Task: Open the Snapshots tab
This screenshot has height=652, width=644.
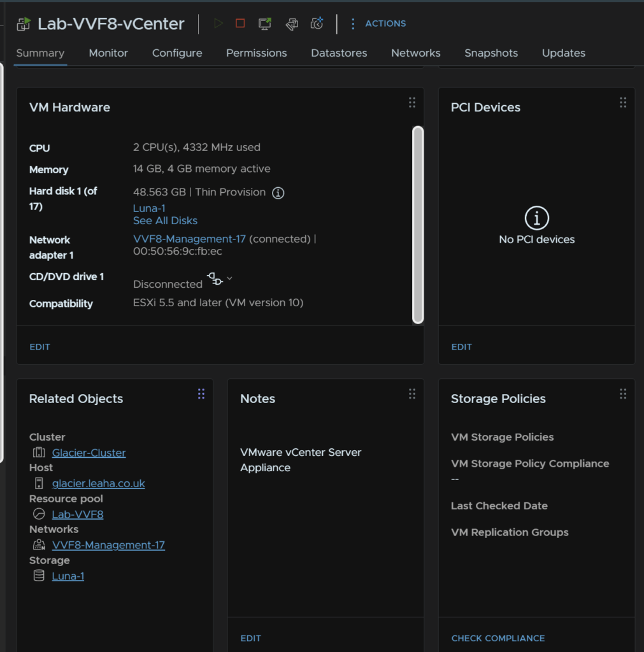Action: coord(491,53)
